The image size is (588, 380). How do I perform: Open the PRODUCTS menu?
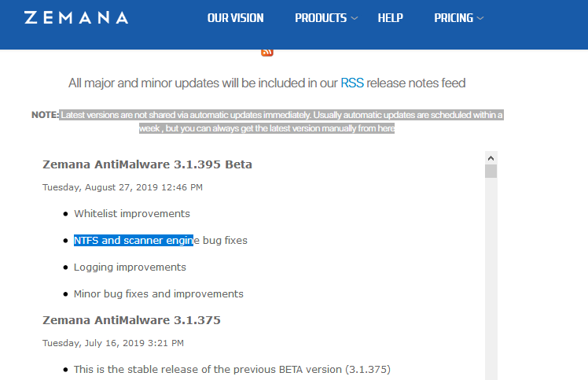321,17
